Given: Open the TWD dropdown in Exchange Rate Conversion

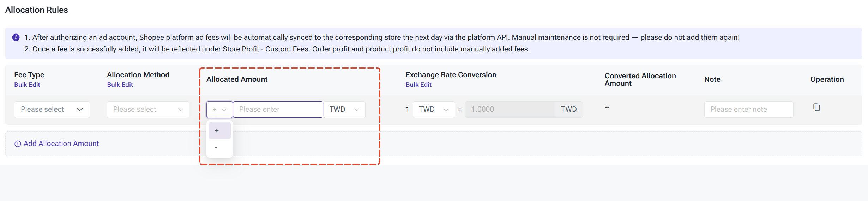Looking at the screenshot, I should click(434, 109).
